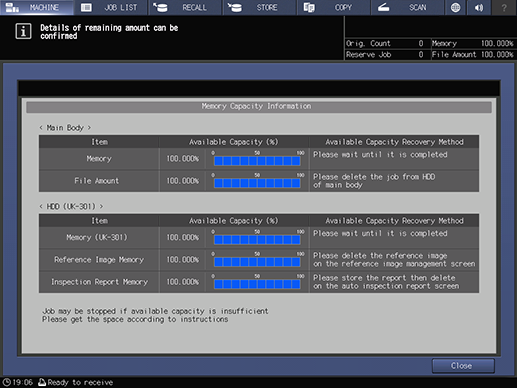Switch to the JOB LIST tab

pyautogui.click(x=111, y=7)
